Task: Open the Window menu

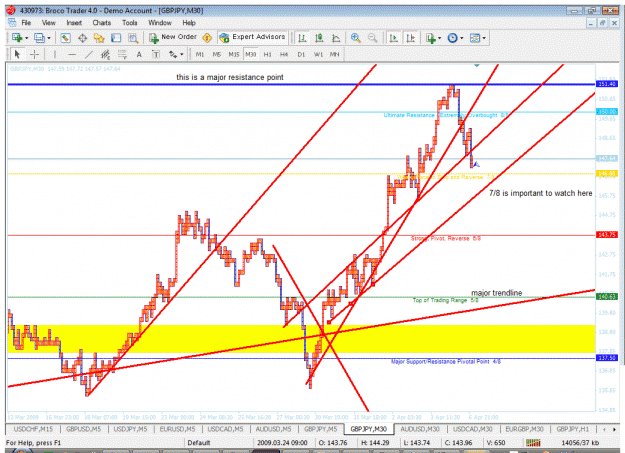Action: (x=160, y=23)
